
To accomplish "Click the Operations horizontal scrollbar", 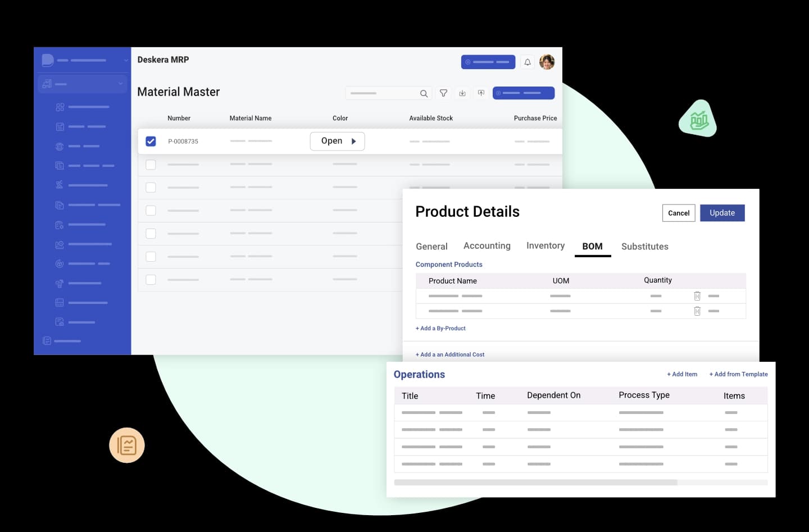I will tap(535, 483).
